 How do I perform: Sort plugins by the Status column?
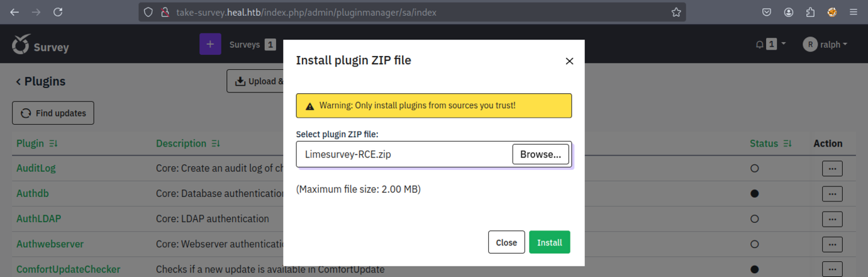click(x=771, y=144)
